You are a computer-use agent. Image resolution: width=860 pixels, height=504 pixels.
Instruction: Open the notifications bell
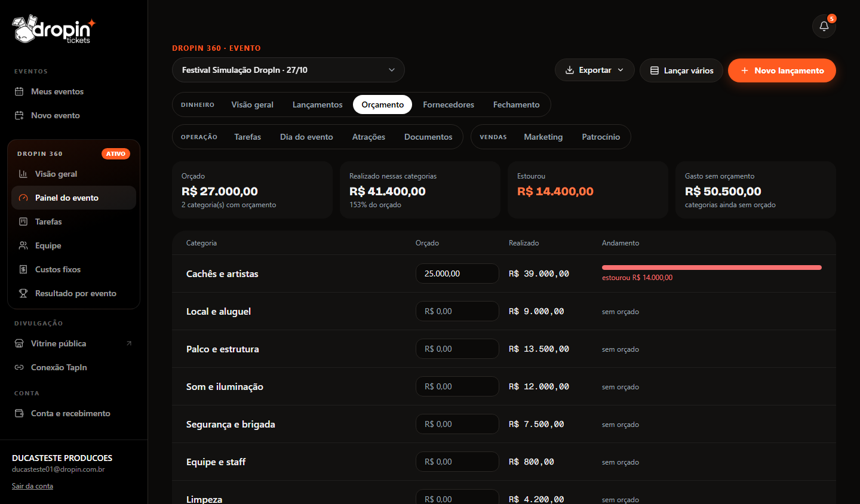click(824, 26)
